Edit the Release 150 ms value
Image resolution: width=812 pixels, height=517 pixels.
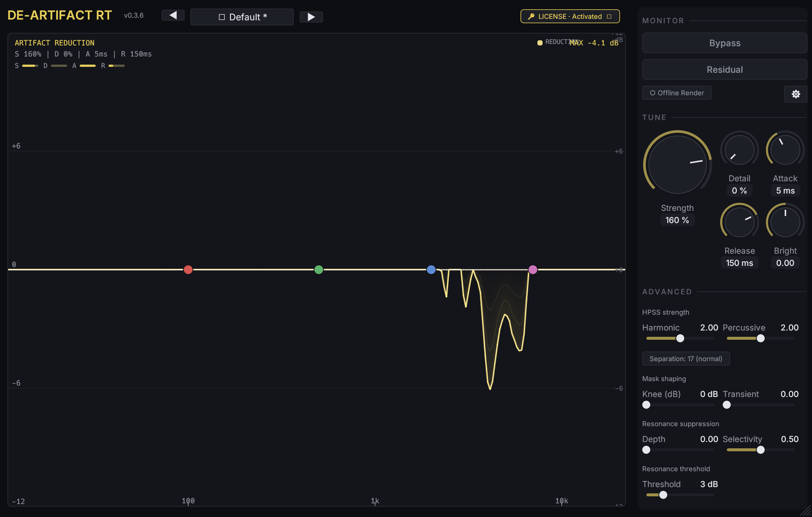[x=739, y=263]
